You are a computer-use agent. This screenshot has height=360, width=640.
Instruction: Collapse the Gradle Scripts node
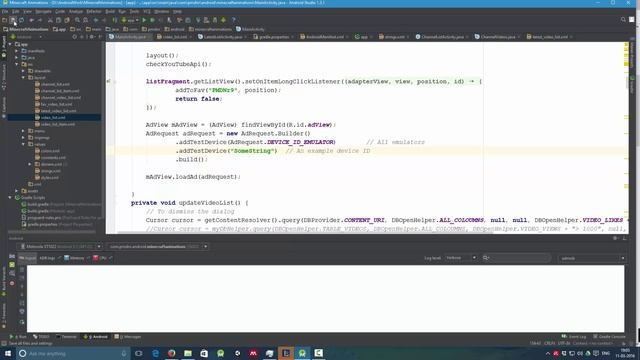[x=10, y=198]
